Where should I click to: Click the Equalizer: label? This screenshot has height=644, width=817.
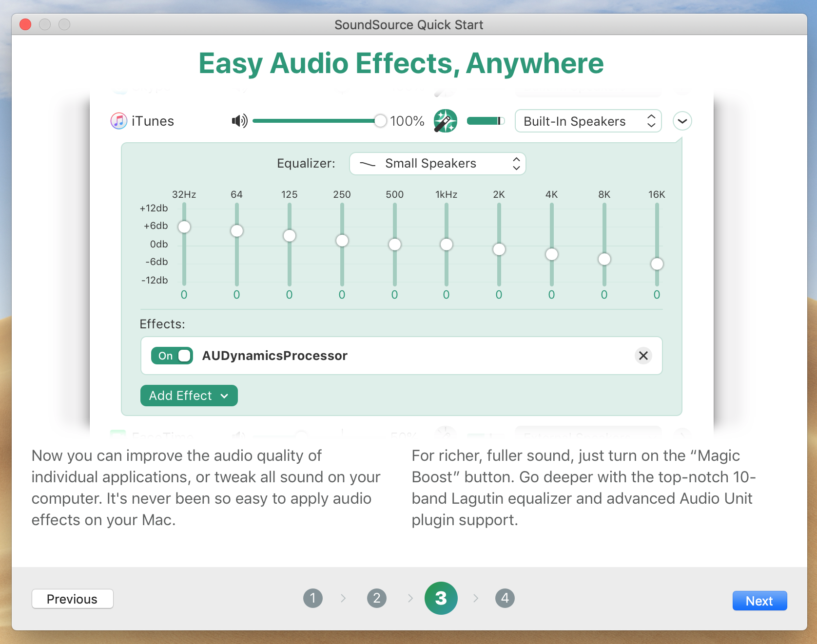[306, 163]
